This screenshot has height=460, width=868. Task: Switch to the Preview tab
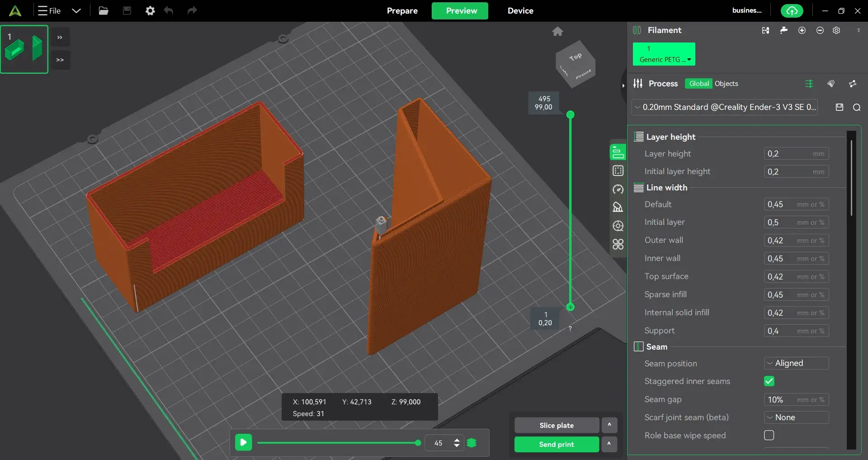click(460, 11)
